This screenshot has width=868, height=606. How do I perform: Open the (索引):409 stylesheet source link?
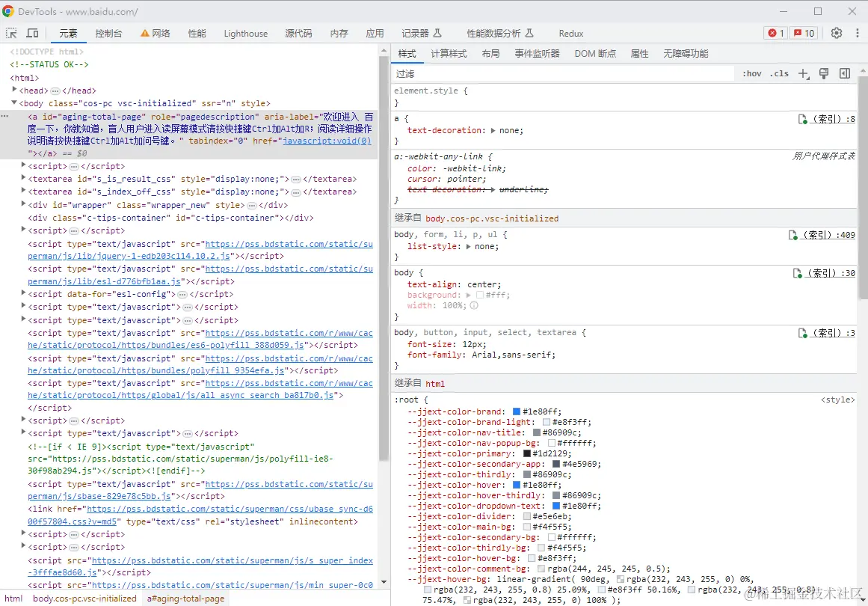click(828, 235)
